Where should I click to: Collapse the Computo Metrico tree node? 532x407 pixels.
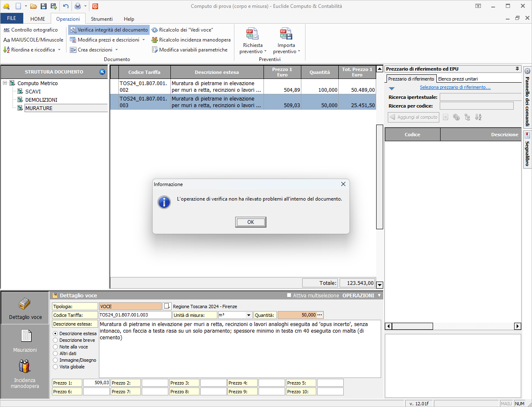pyautogui.click(x=5, y=83)
